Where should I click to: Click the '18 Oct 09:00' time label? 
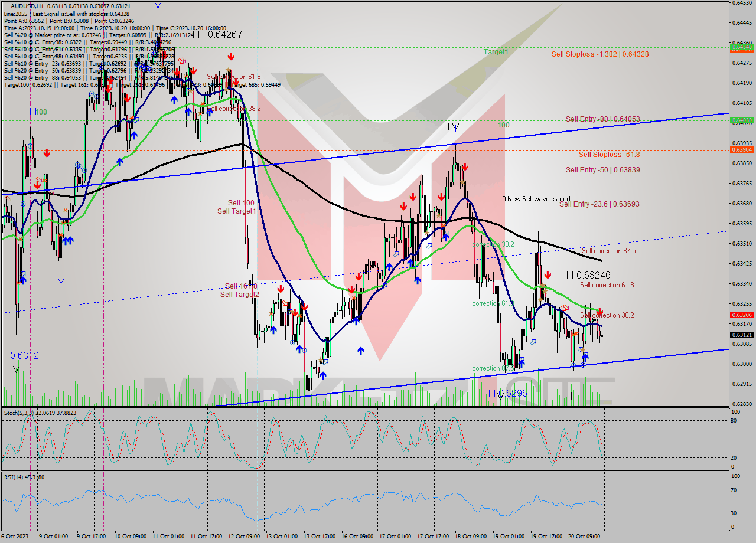tap(471, 536)
